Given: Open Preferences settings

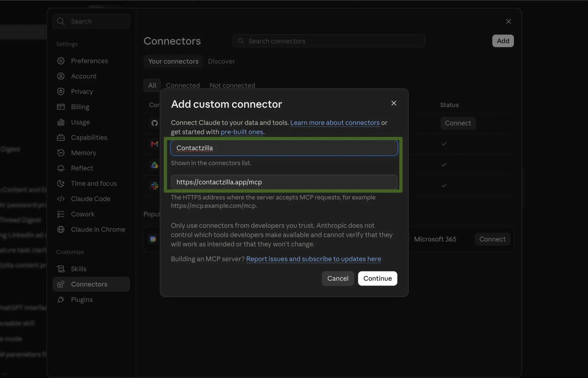Looking at the screenshot, I should tap(89, 61).
